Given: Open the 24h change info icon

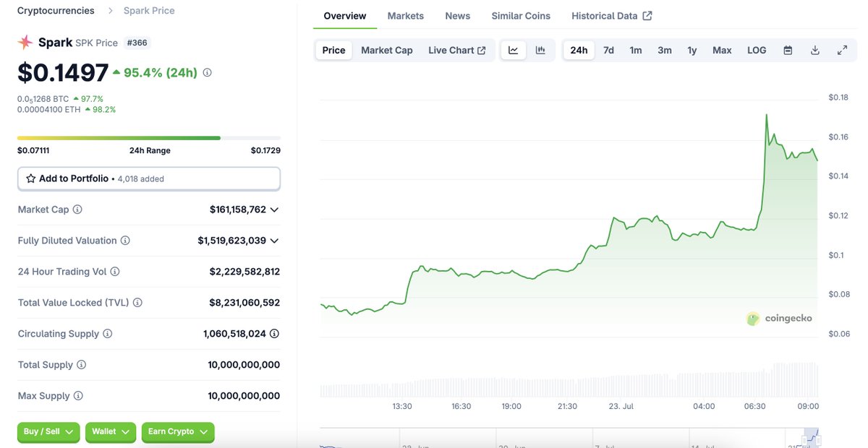Looking at the screenshot, I should click(x=208, y=73).
